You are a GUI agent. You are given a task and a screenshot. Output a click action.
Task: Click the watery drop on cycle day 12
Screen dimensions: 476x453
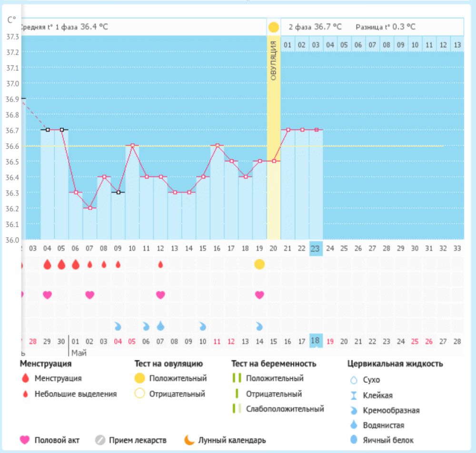tap(160, 326)
